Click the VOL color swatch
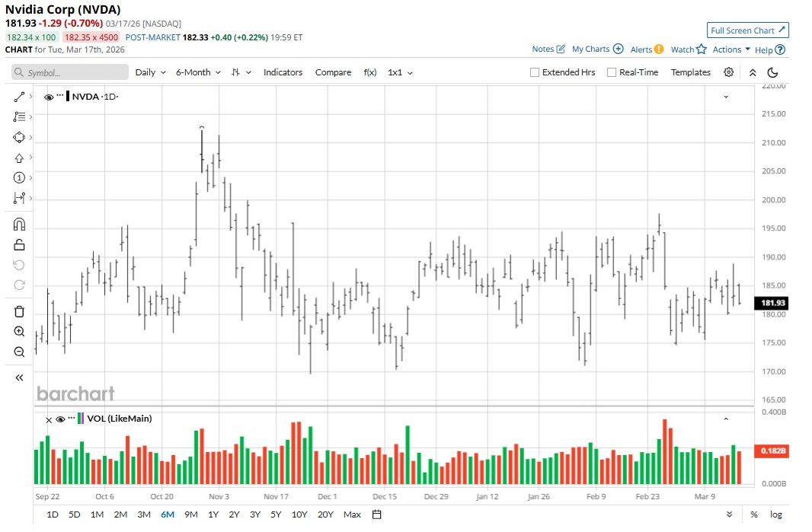 tap(80, 419)
